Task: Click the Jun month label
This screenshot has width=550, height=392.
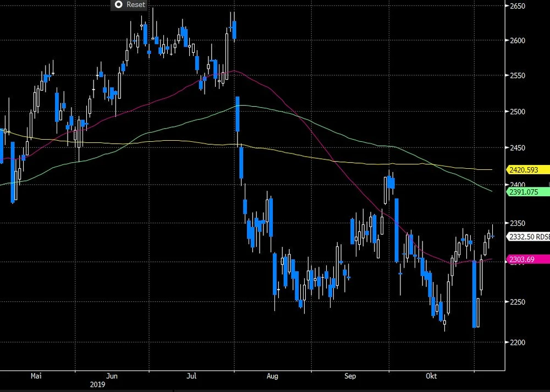Action: coord(112,376)
